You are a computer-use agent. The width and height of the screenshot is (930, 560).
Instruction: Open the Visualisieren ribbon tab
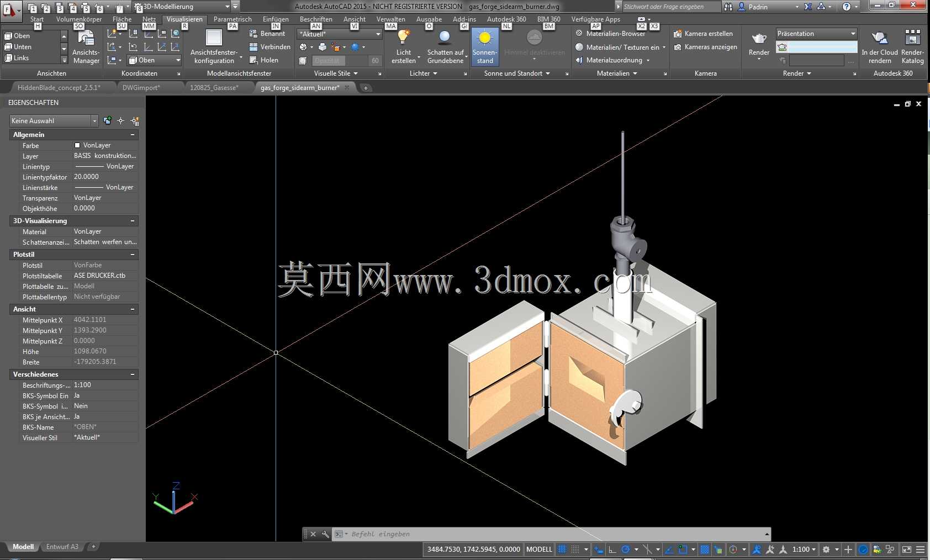pos(184,19)
